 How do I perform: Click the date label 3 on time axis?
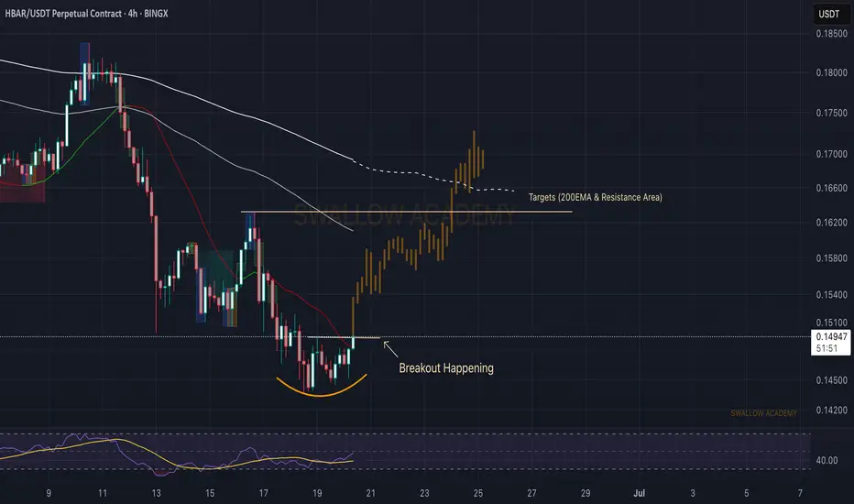[693, 493]
